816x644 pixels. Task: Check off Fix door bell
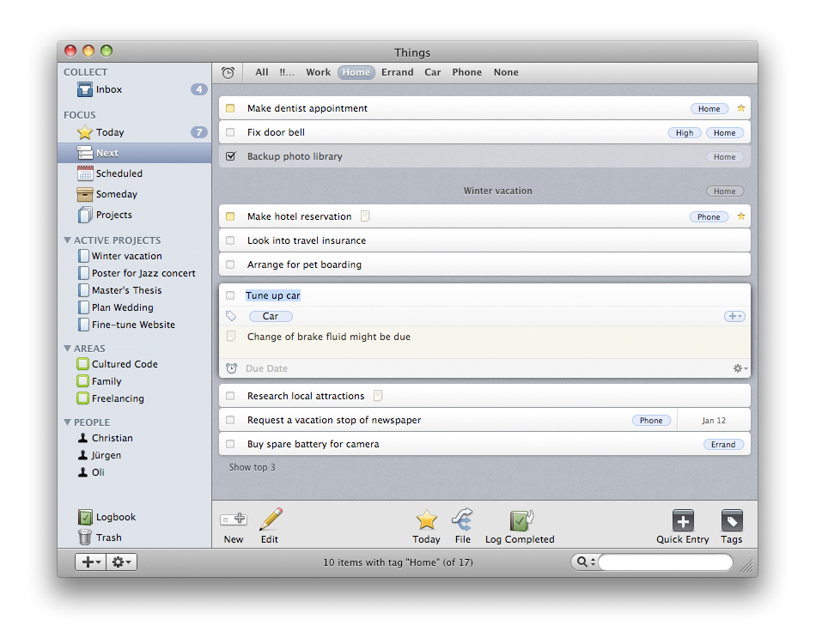pyautogui.click(x=230, y=132)
